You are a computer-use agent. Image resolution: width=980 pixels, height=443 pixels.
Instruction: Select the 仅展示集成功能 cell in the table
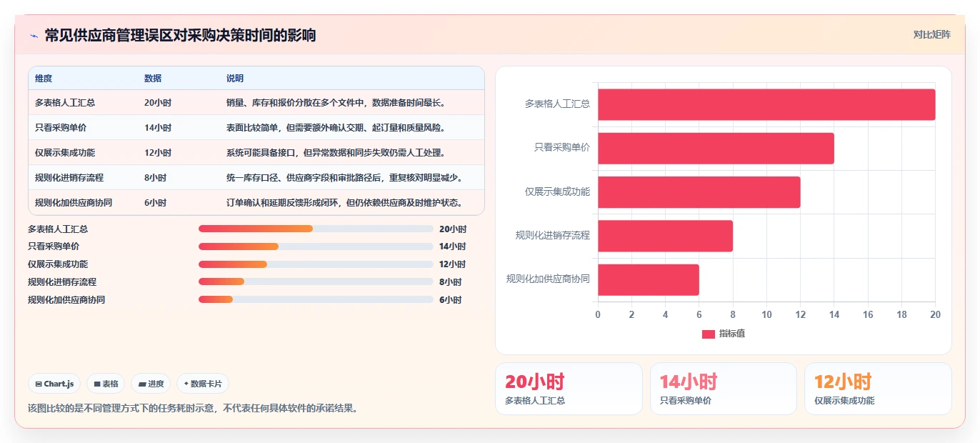[x=65, y=153]
